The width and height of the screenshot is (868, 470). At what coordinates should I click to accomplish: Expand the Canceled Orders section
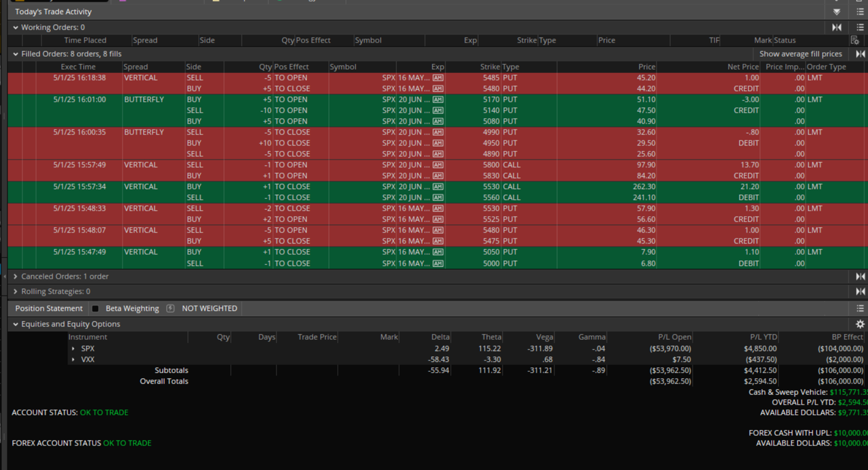(x=15, y=277)
